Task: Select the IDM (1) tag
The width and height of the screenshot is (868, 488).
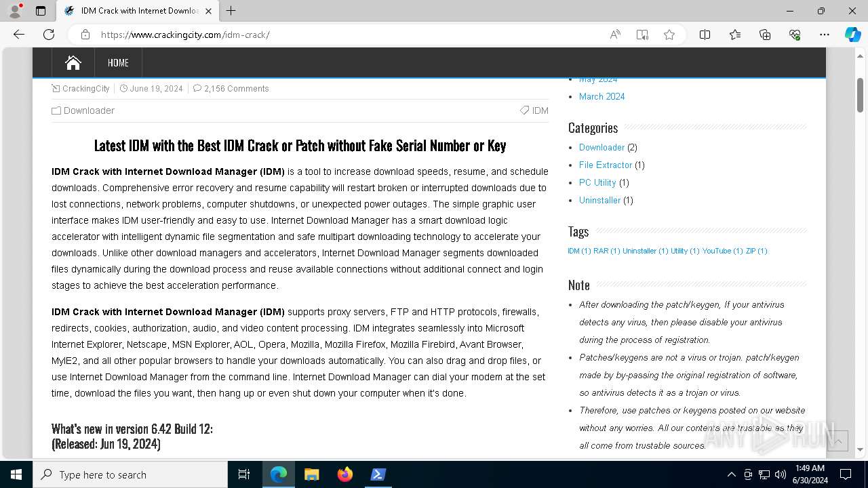Action: [x=579, y=251]
